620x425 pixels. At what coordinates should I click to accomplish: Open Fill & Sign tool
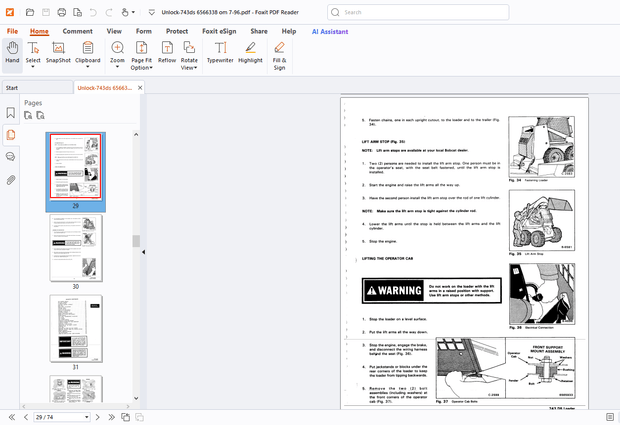(x=279, y=56)
